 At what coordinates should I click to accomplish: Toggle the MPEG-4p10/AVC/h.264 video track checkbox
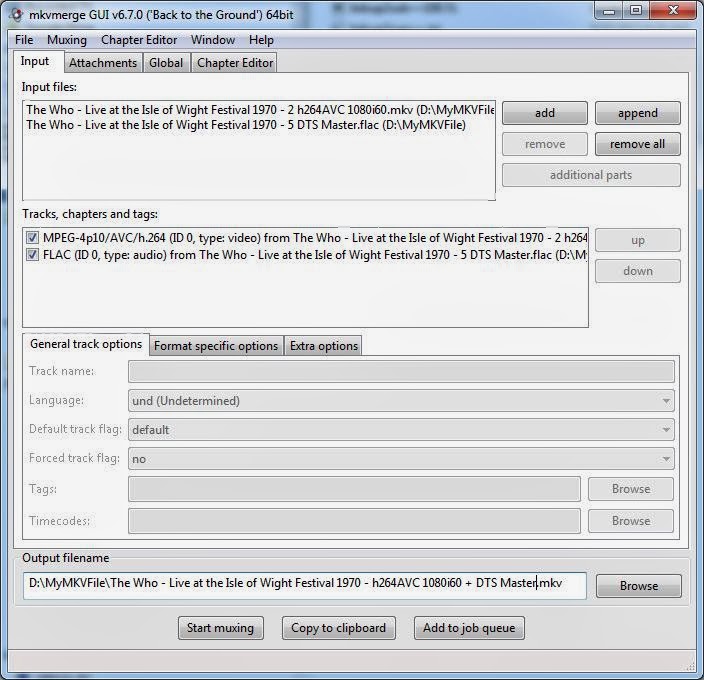32,238
